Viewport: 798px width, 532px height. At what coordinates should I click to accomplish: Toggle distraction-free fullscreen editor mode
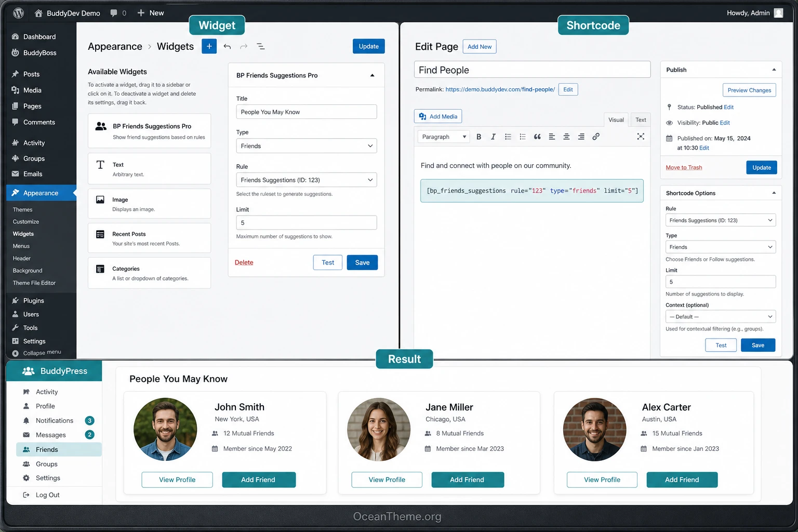click(x=641, y=136)
